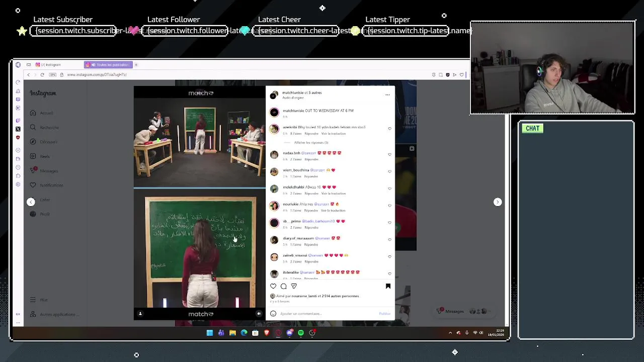The image size is (644, 362).
Task: Expand Afficher les réponses (5)
Action: tap(311, 143)
